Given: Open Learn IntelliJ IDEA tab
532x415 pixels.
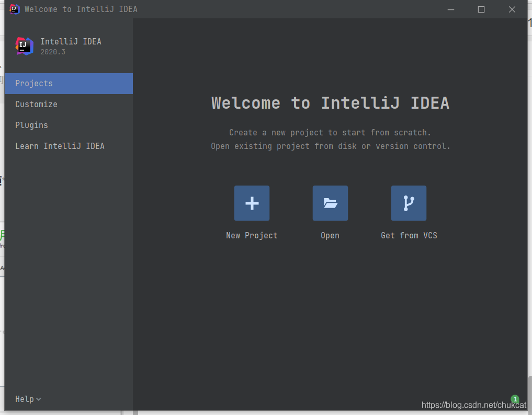Looking at the screenshot, I should pos(69,146).
